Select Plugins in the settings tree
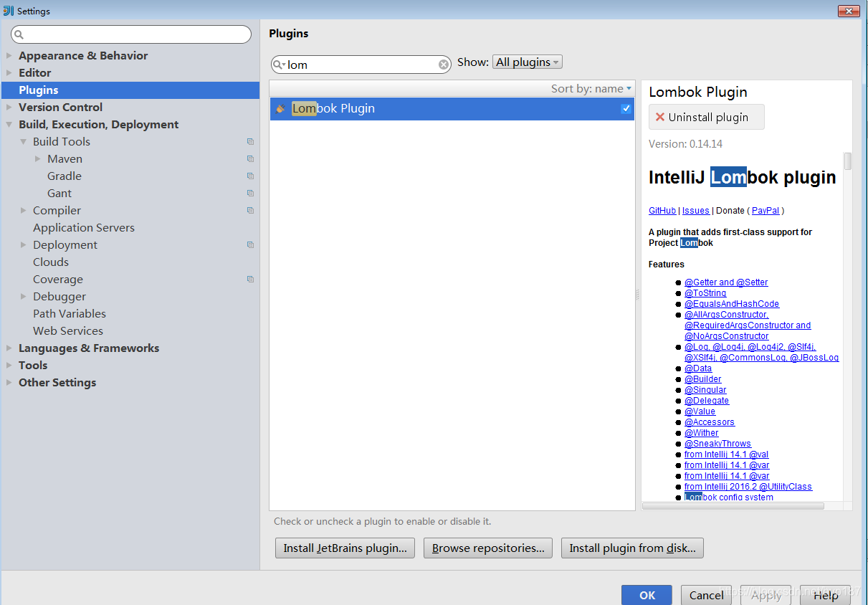Screen dimensions: 868x605 (x=130, y=90)
